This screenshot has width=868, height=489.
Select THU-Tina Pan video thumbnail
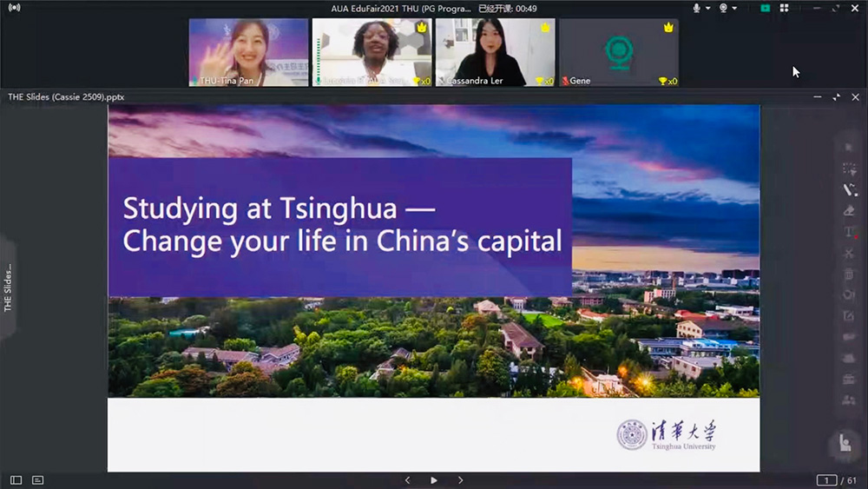coord(248,52)
